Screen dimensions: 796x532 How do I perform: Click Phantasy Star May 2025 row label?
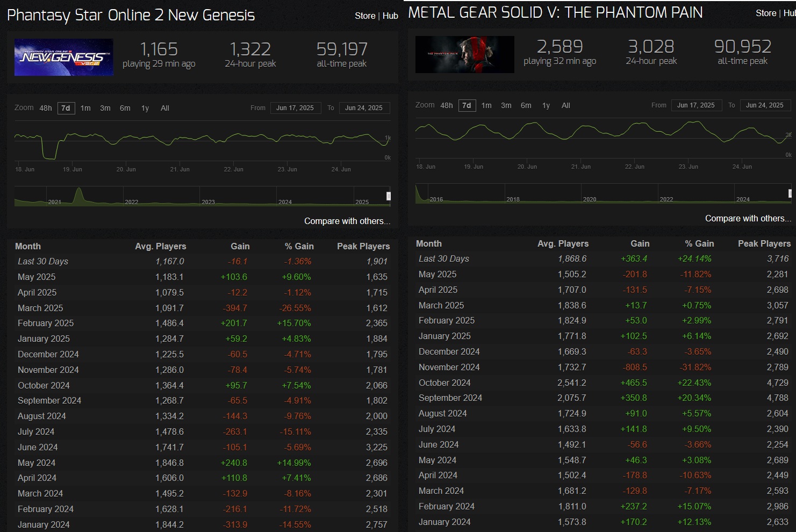[37, 277]
